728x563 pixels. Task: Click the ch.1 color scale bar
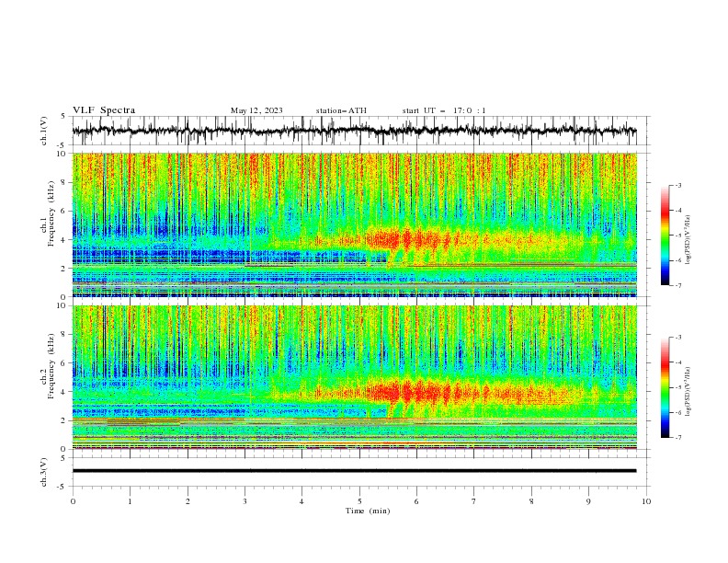(665, 236)
